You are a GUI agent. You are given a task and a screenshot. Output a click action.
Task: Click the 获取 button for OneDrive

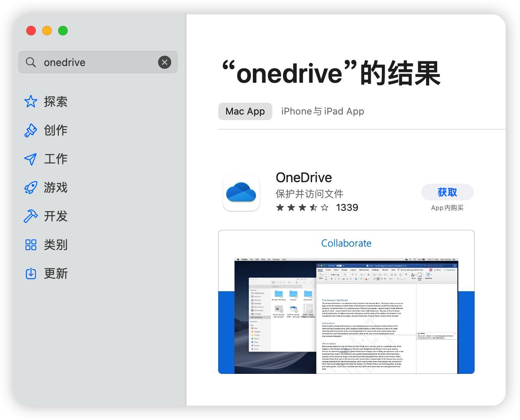click(448, 192)
